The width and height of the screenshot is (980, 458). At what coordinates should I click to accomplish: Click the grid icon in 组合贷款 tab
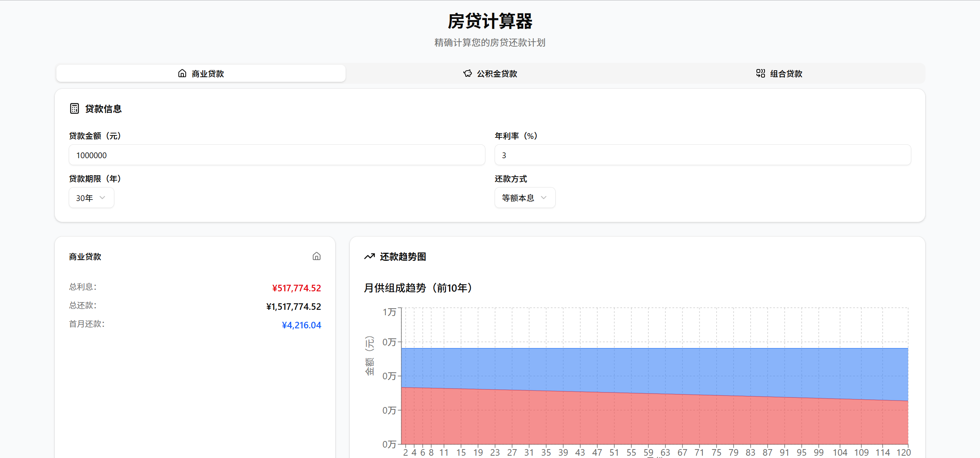[760, 73]
